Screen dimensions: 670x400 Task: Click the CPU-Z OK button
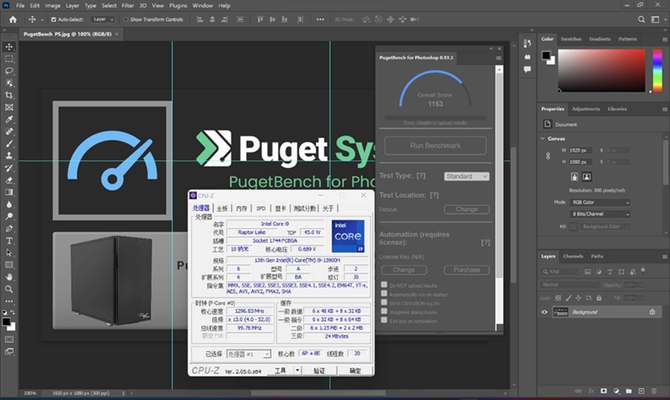point(355,371)
